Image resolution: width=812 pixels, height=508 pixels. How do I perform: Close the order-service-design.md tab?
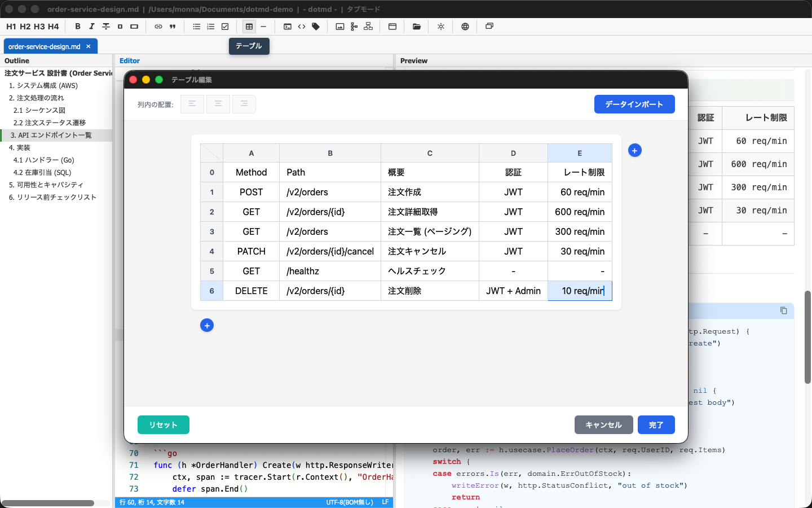click(89, 46)
